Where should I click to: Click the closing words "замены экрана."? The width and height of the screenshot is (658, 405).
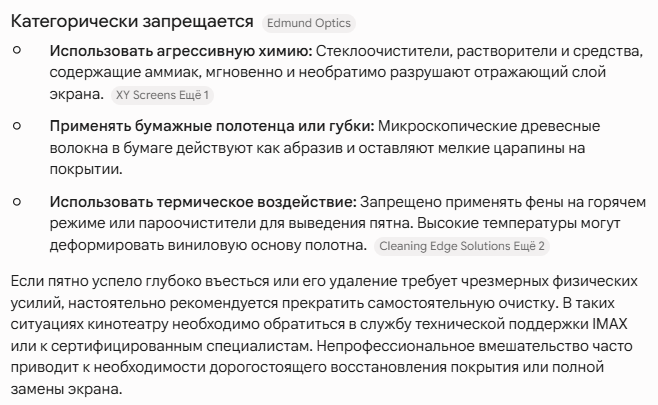[66, 389]
